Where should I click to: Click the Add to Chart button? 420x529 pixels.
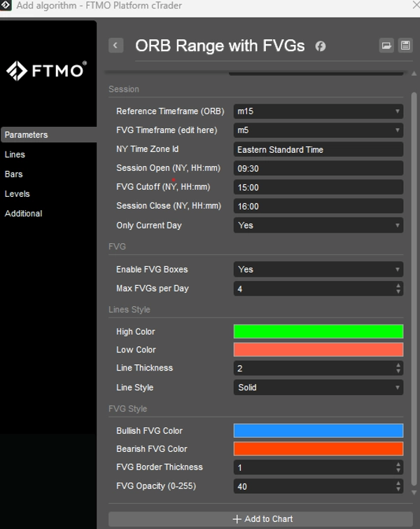point(260,519)
